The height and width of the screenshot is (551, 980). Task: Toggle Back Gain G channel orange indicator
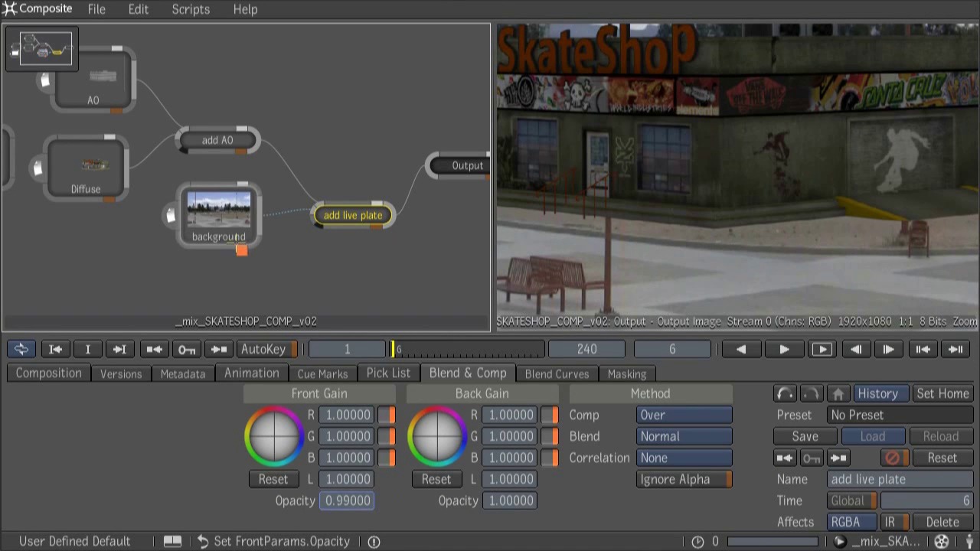550,436
